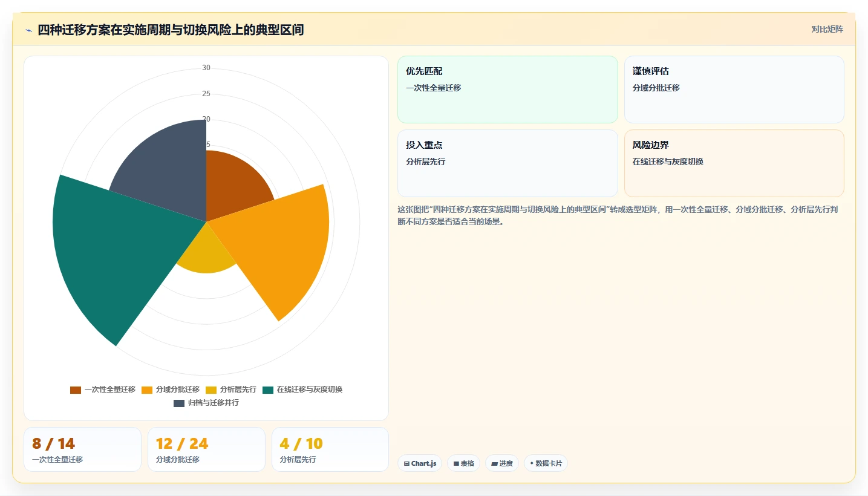868x496 pixels.
Task: Click the icon in the 进度 tag
Action: point(494,464)
